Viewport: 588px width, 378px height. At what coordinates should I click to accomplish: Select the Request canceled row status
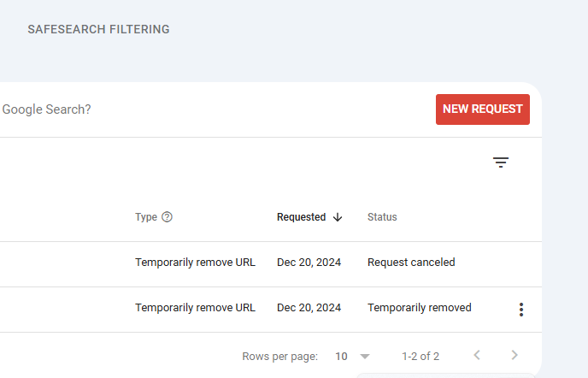[x=411, y=263]
